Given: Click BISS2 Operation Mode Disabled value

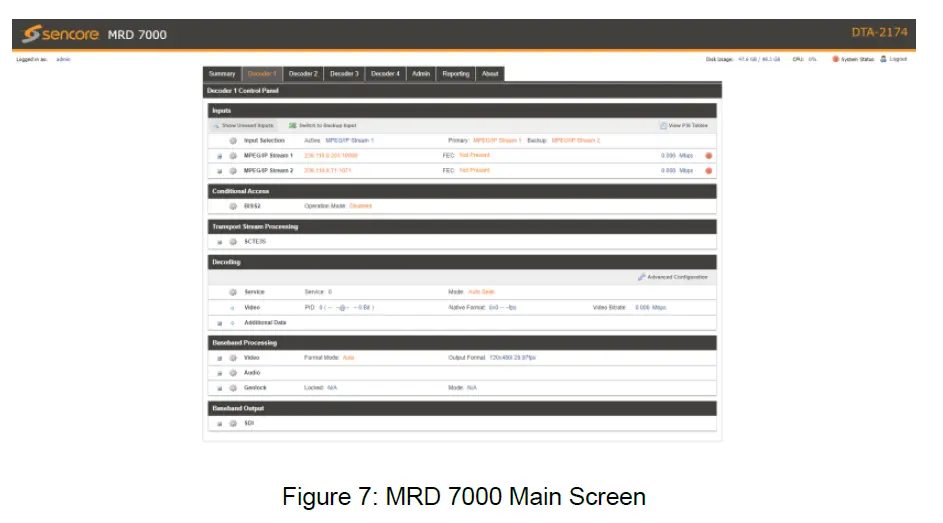Looking at the screenshot, I should click(360, 206).
